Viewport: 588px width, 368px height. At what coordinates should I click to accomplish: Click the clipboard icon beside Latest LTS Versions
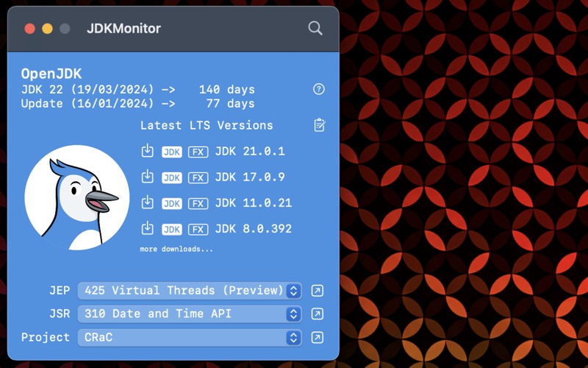pos(320,125)
